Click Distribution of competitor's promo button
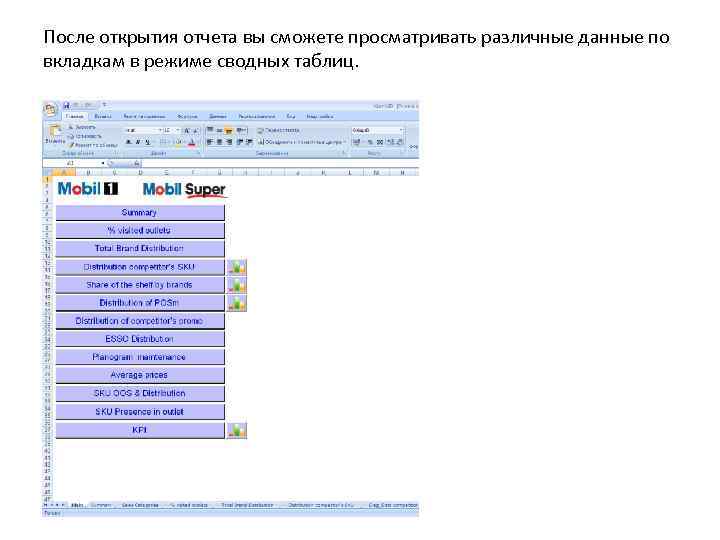Screen dimensions: 720x540 coord(140,321)
